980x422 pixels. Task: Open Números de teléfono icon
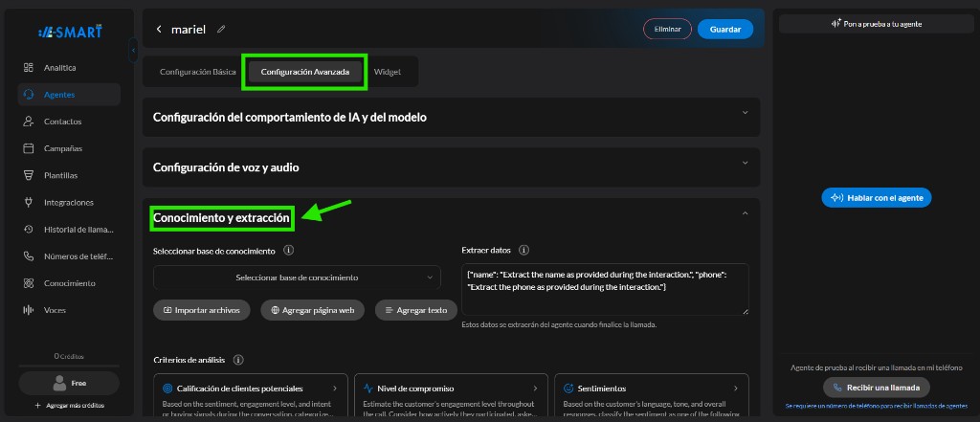[x=28, y=255]
